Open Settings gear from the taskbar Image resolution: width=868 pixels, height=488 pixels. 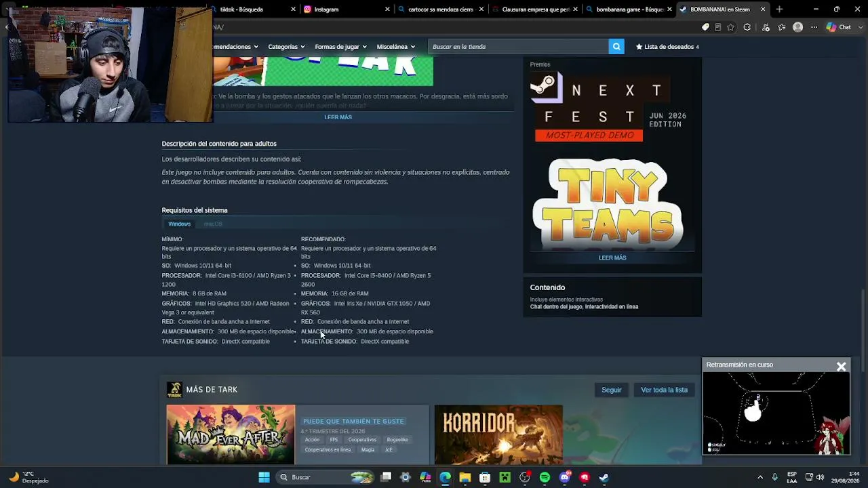(406, 477)
